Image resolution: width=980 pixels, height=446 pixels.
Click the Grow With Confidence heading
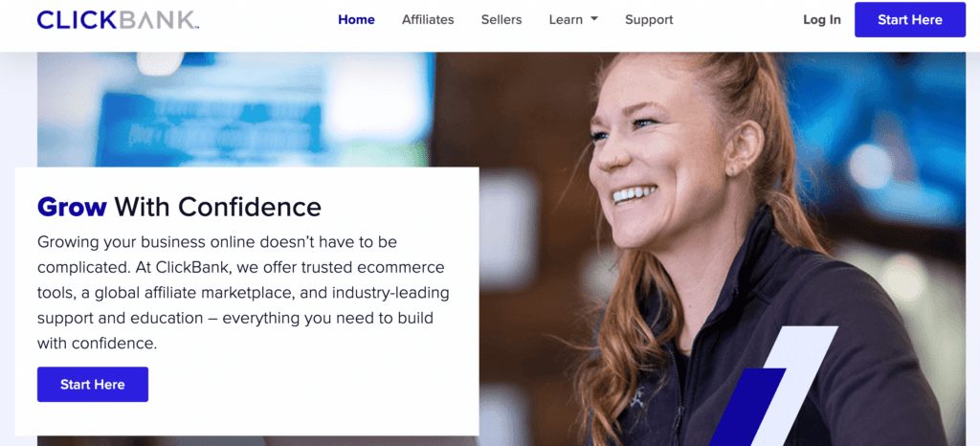[179, 207]
